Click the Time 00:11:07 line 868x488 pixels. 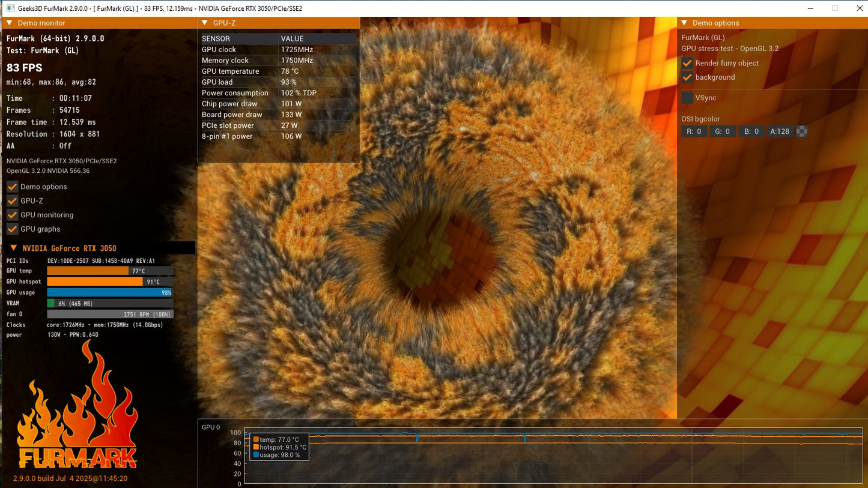coord(49,98)
